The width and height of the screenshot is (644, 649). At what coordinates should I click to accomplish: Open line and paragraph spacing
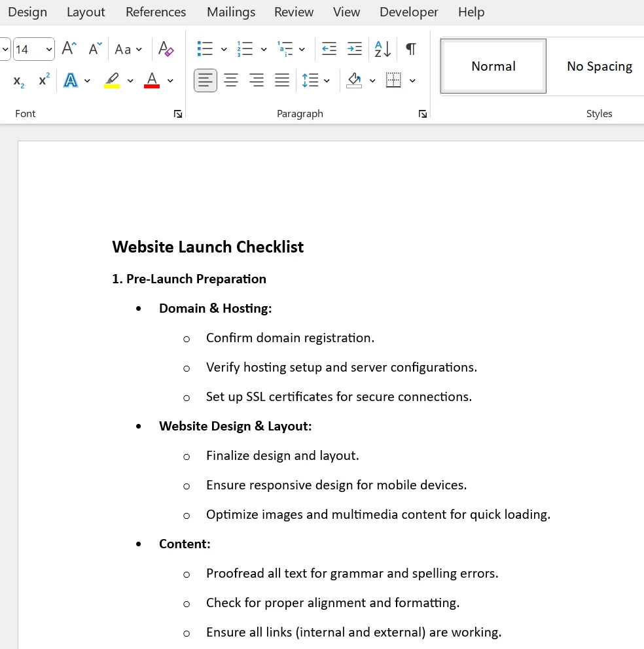point(310,80)
